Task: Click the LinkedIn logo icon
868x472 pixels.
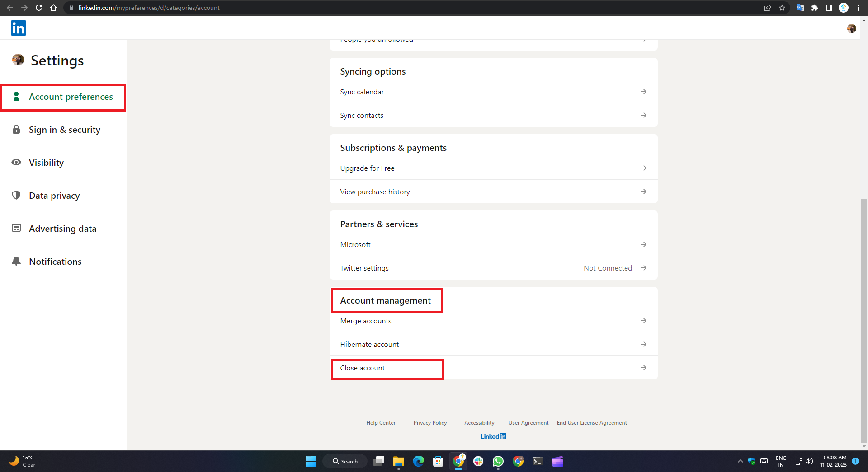Action: [x=19, y=28]
